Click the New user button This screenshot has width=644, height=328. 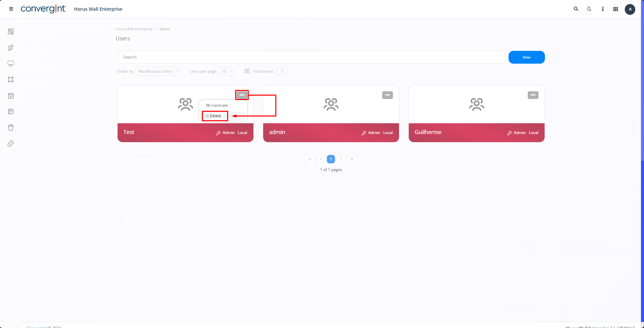[x=526, y=57]
